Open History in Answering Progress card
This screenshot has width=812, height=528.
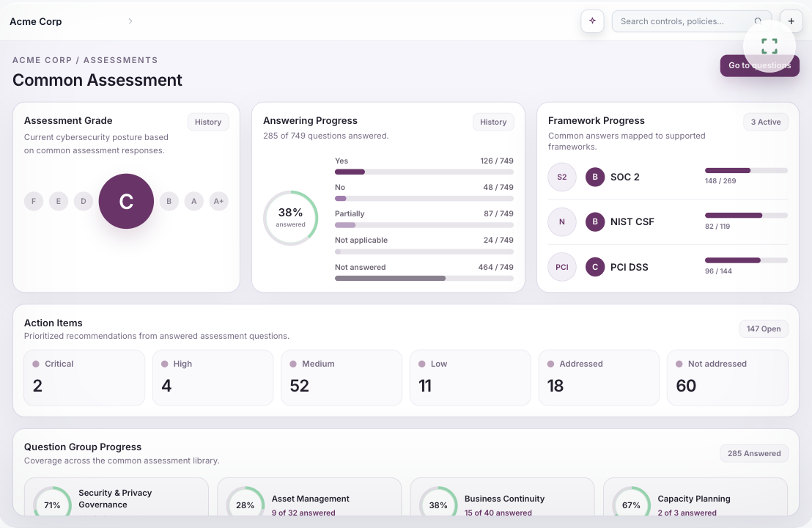(x=493, y=122)
